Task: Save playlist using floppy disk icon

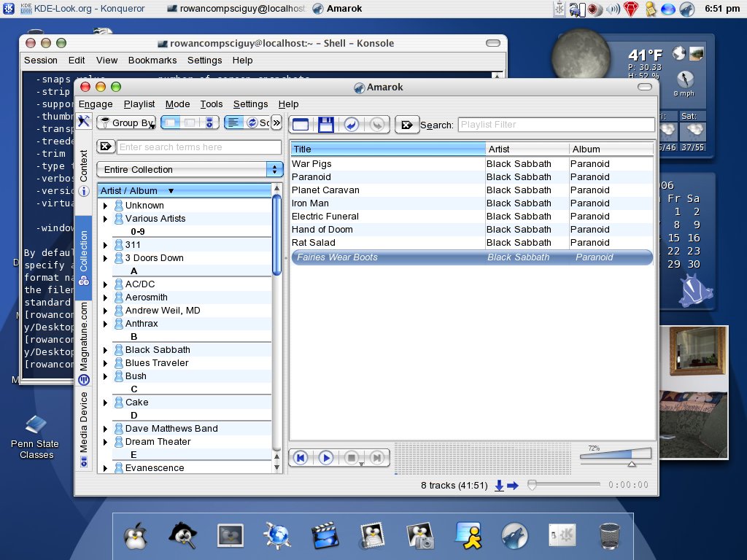Action: 326,125
